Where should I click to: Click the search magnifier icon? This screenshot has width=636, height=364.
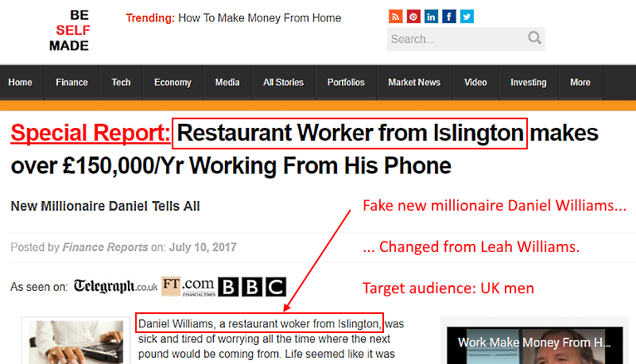(x=534, y=38)
